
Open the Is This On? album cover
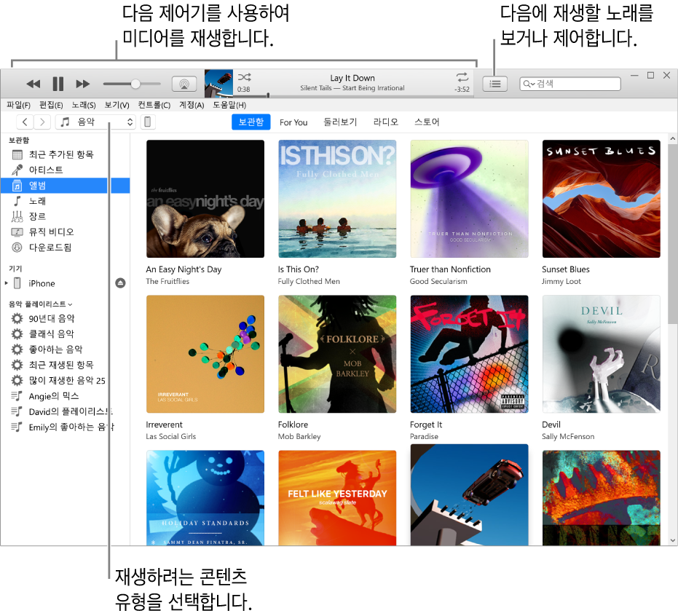click(337, 199)
